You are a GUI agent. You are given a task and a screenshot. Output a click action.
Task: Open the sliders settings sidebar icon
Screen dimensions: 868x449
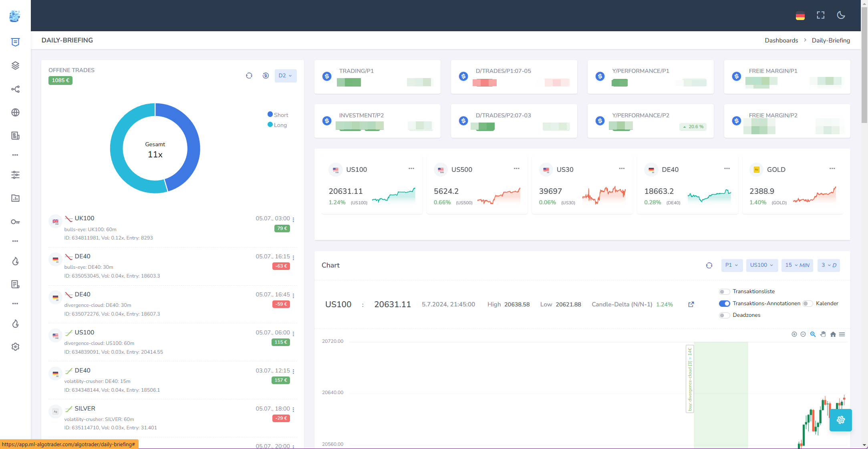click(x=15, y=175)
